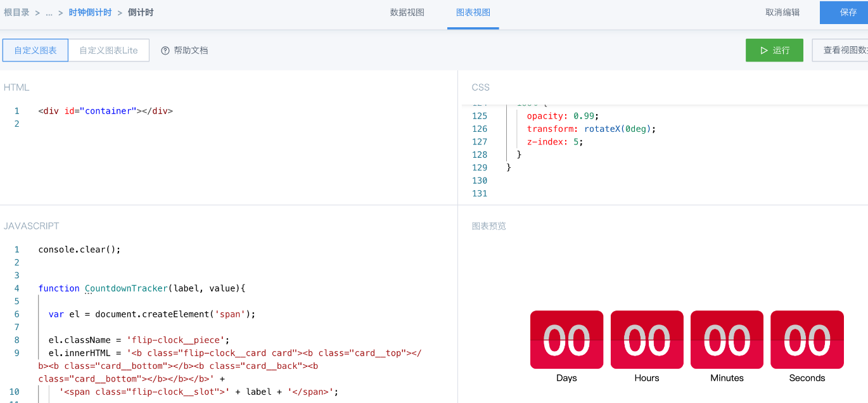Image resolution: width=868 pixels, height=403 pixels.
Task: Click 取消编辑 to cancel editing
Action: click(782, 13)
